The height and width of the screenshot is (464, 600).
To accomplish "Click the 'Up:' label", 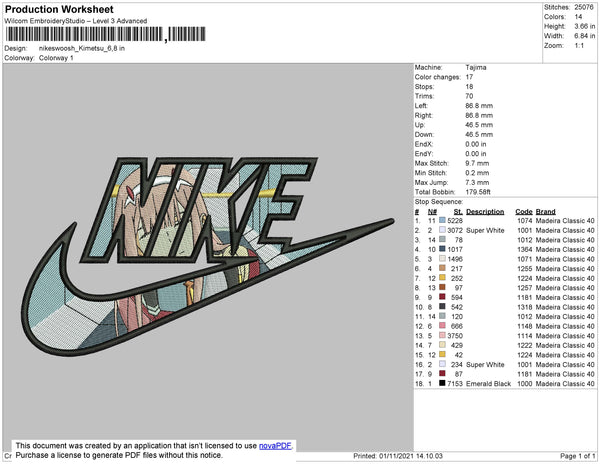I will 420,125.
